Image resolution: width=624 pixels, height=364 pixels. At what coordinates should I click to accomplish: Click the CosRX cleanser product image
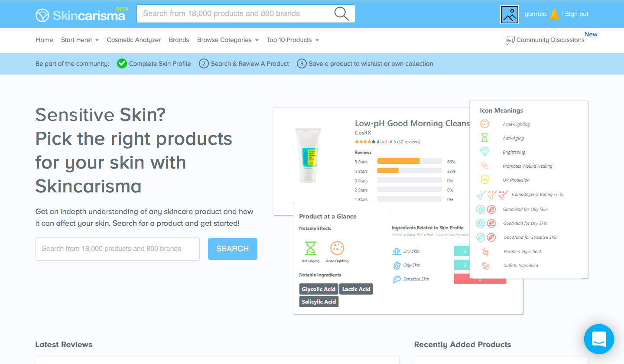[308, 155]
